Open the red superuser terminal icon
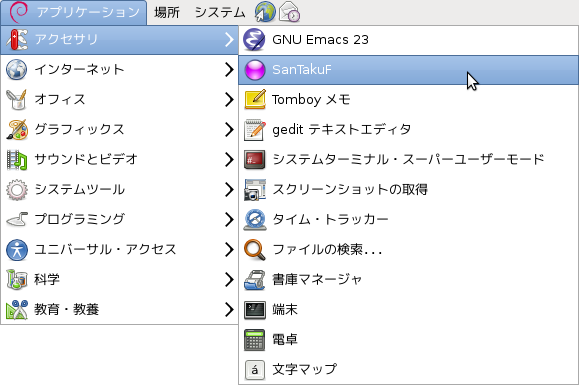 tap(254, 159)
